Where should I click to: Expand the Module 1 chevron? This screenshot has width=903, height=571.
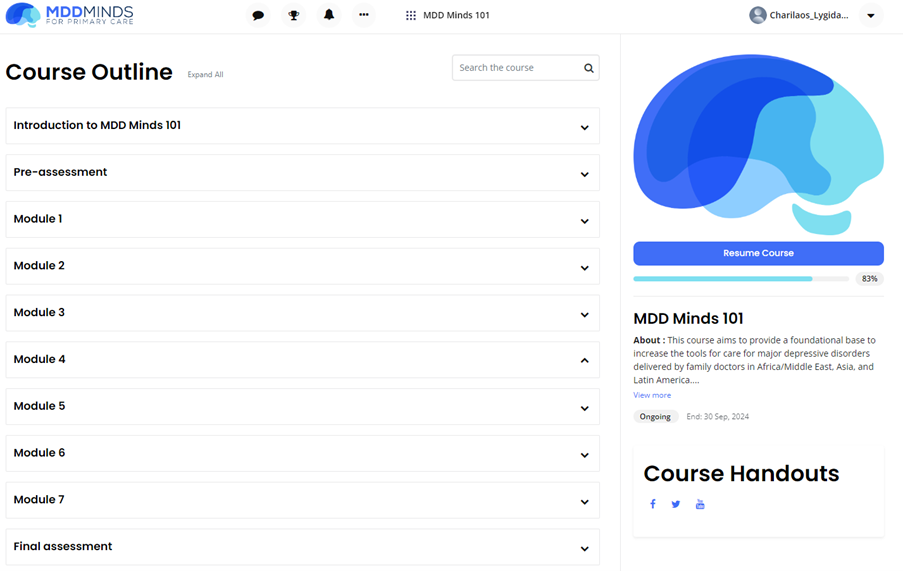coord(585,221)
